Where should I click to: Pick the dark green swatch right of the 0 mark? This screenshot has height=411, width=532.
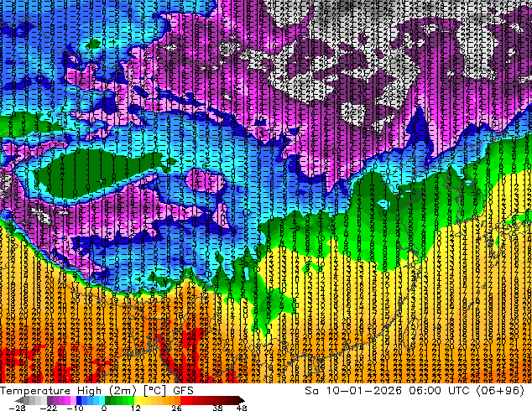tap(107, 400)
